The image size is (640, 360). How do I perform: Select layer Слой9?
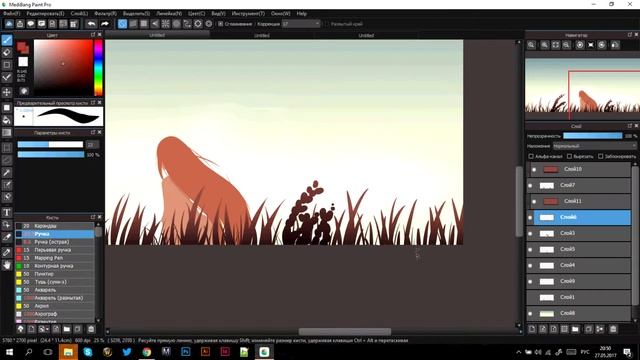click(x=579, y=281)
